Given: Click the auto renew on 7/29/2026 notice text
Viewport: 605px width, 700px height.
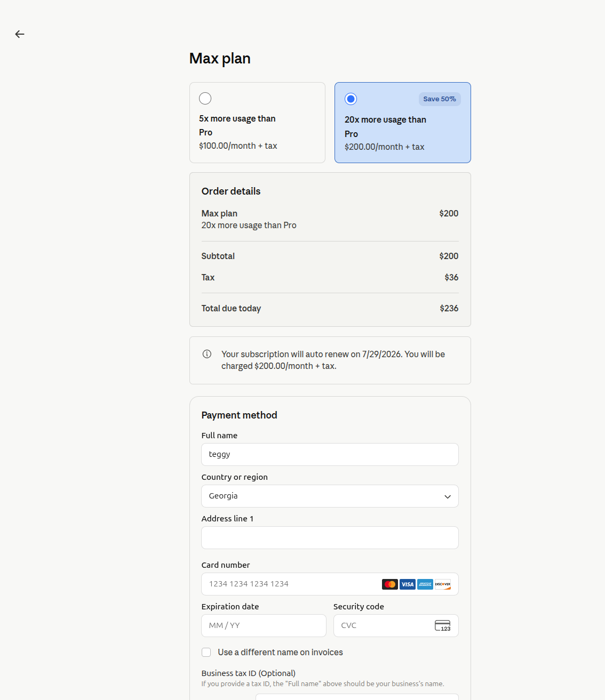Looking at the screenshot, I should [333, 360].
